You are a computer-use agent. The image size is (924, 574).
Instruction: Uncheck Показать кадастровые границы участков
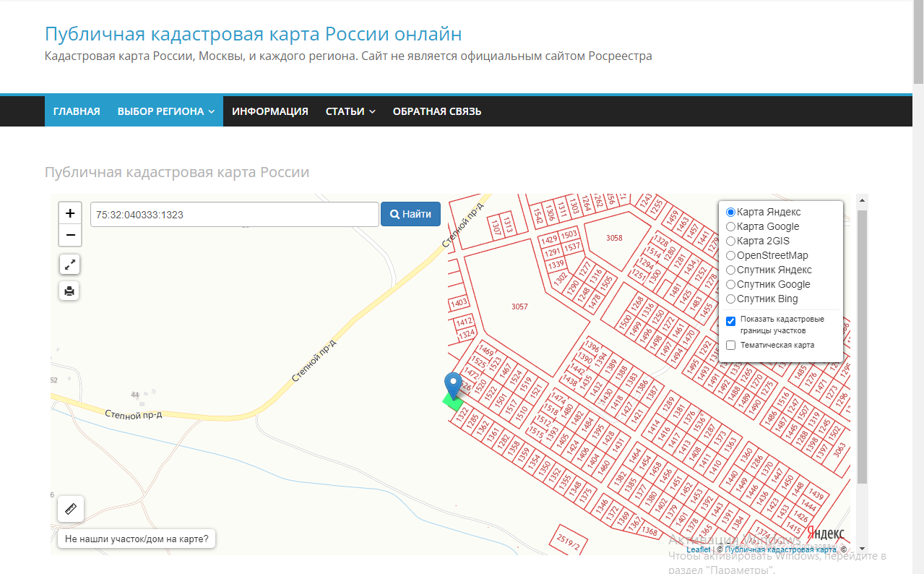coord(730,321)
